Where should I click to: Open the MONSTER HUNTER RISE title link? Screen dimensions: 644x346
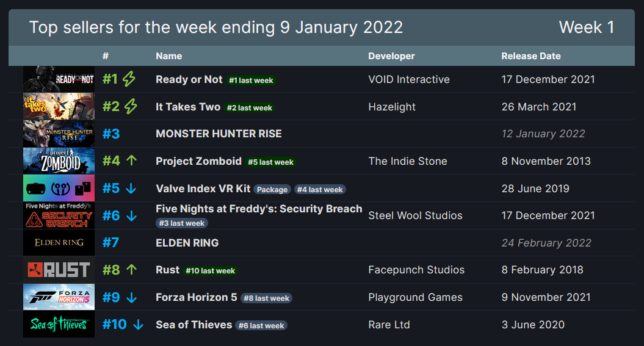[219, 134]
